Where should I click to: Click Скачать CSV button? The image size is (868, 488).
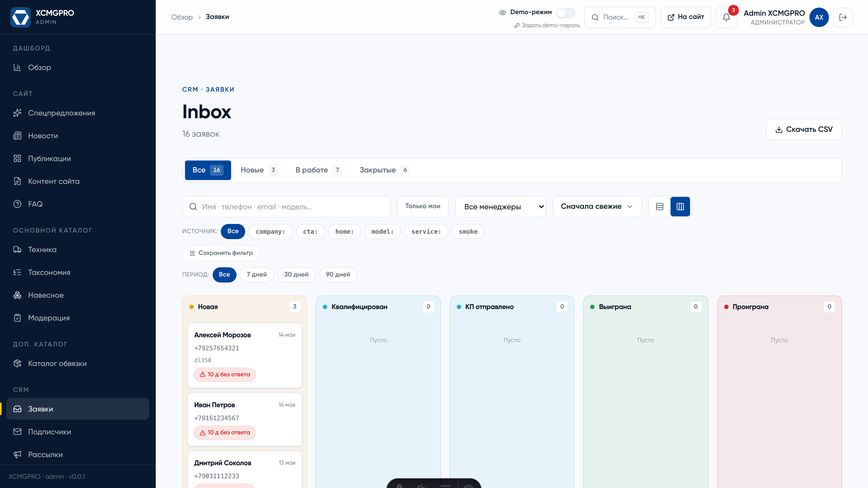804,129
